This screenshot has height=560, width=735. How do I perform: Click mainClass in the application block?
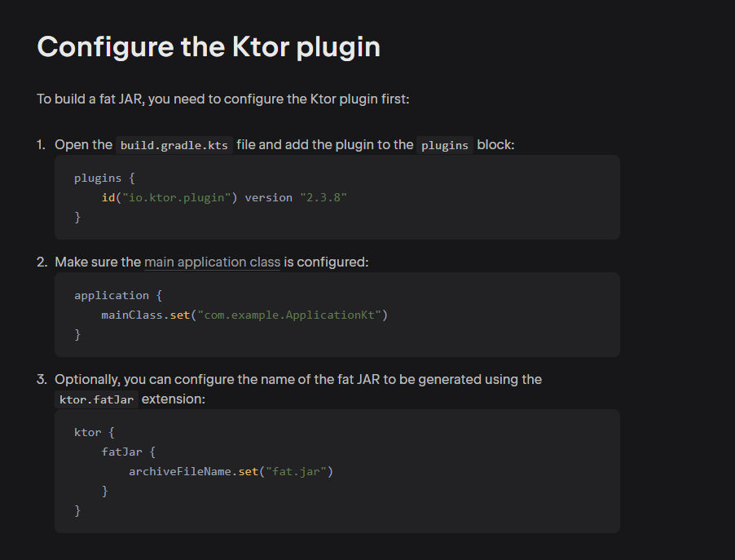[132, 315]
